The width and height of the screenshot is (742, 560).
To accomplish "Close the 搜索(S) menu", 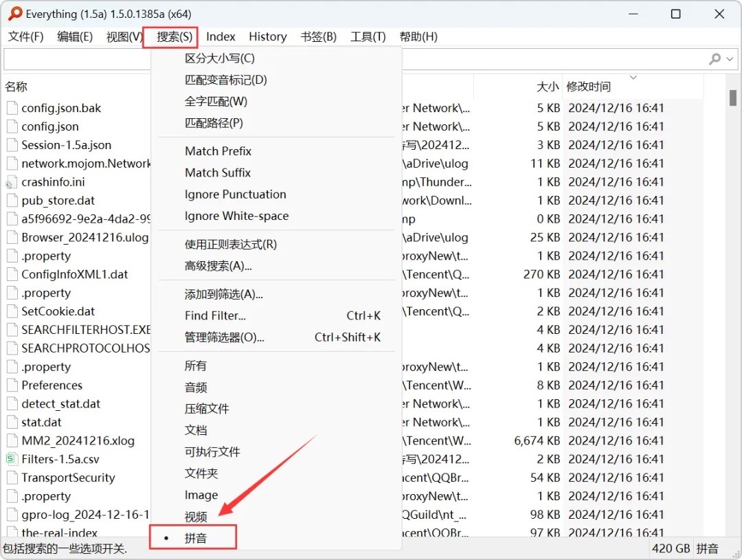I will pyautogui.click(x=174, y=37).
